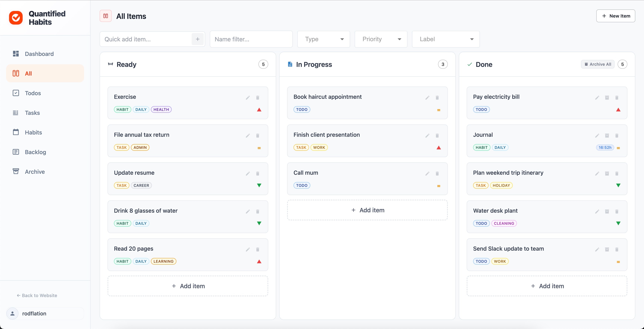Click edit pencil on Call mum card

click(x=427, y=174)
